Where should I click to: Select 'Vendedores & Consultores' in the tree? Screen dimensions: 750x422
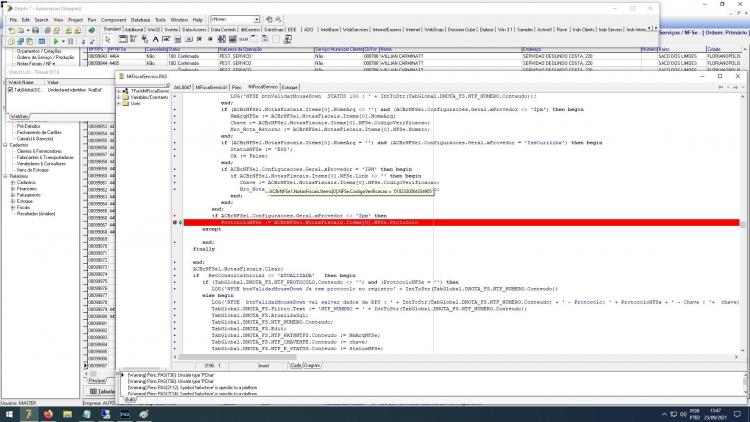point(41,164)
